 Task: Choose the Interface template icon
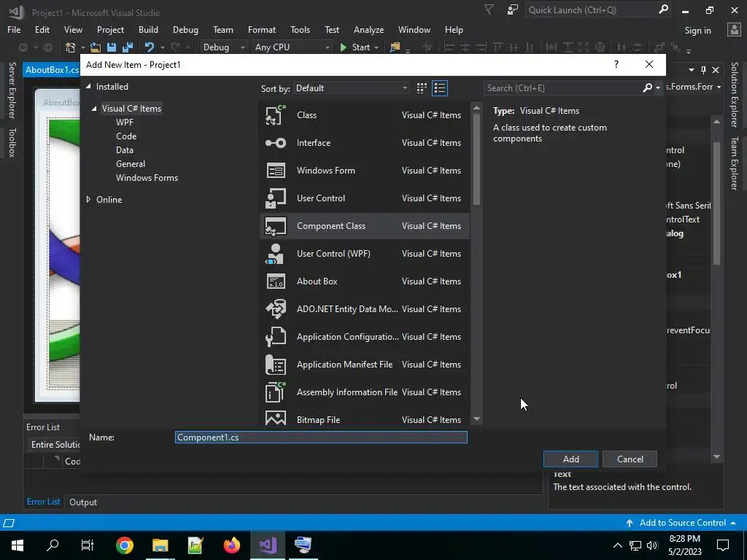(275, 143)
